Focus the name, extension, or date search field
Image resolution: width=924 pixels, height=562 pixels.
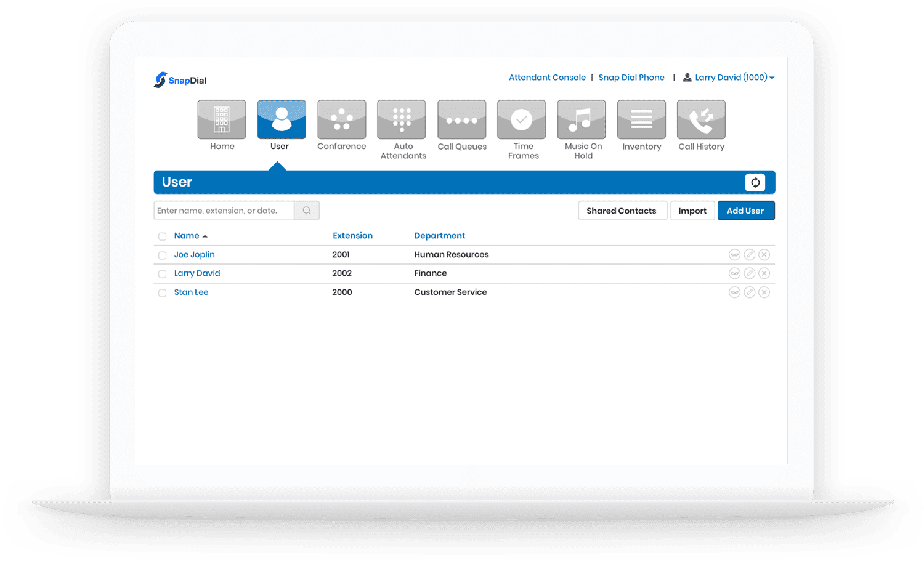point(224,211)
